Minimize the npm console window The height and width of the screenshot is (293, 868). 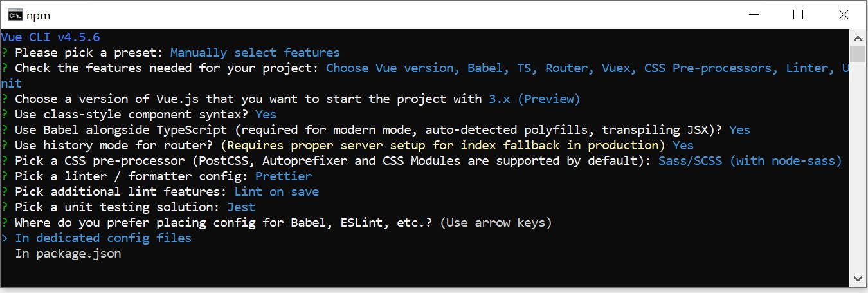753,15
